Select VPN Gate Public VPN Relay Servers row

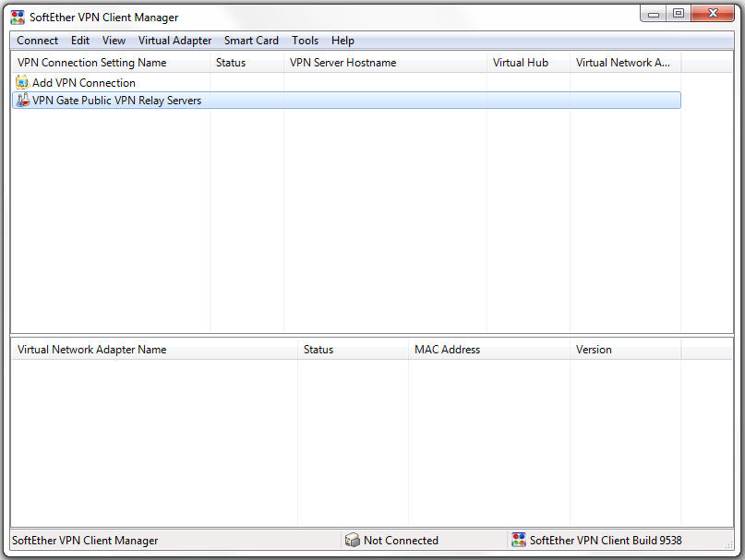[x=346, y=101]
